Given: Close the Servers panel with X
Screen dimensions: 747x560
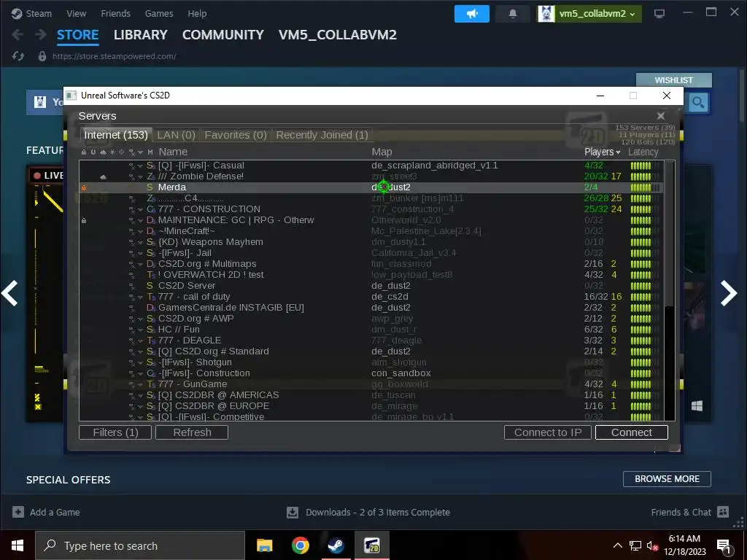Looking at the screenshot, I should pos(661,116).
